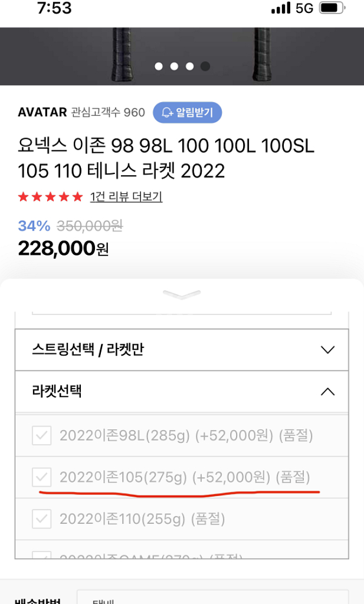Tap the first star in the rating row
364x604 pixels.
(25, 194)
